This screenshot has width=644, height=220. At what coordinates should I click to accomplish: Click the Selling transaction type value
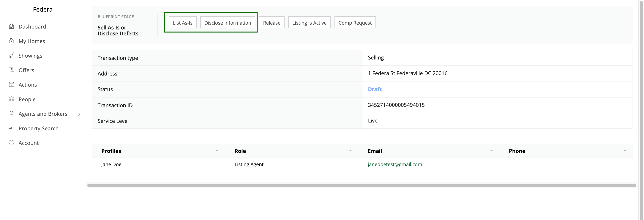coord(376,57)
